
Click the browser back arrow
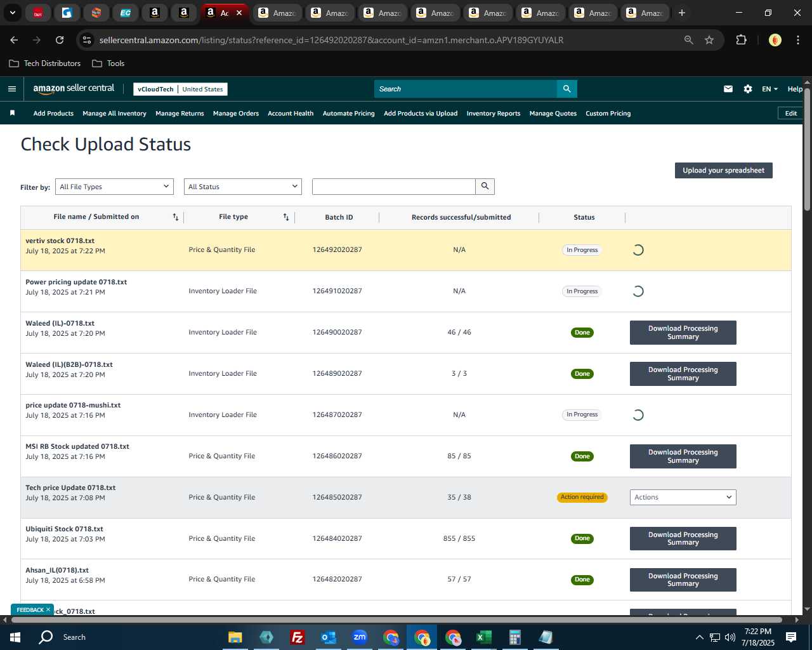[14, 40]
